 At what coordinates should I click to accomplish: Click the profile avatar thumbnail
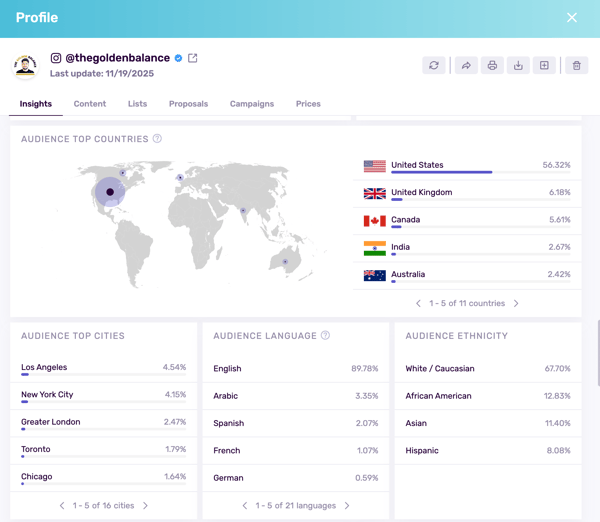[x=26, y=66]
